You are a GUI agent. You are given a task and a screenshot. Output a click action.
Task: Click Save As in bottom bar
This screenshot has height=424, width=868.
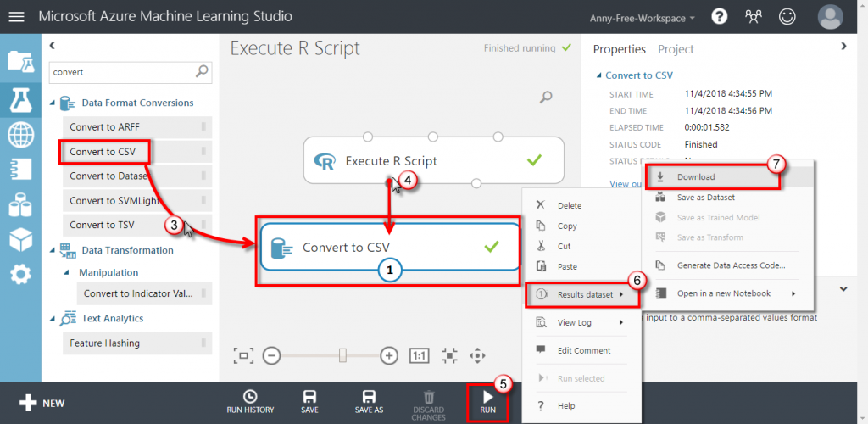(369, 401)
